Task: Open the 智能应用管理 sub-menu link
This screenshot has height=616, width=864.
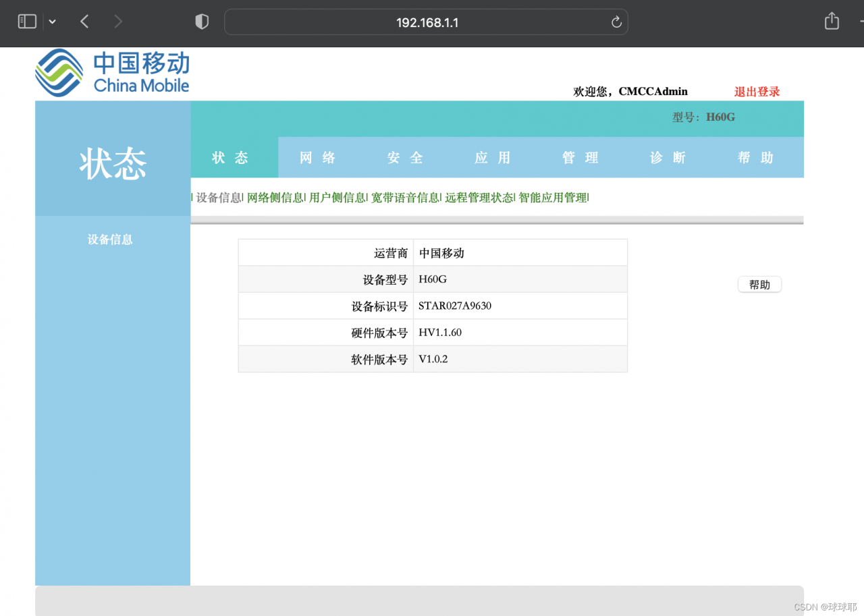Action: coord(553,198)
